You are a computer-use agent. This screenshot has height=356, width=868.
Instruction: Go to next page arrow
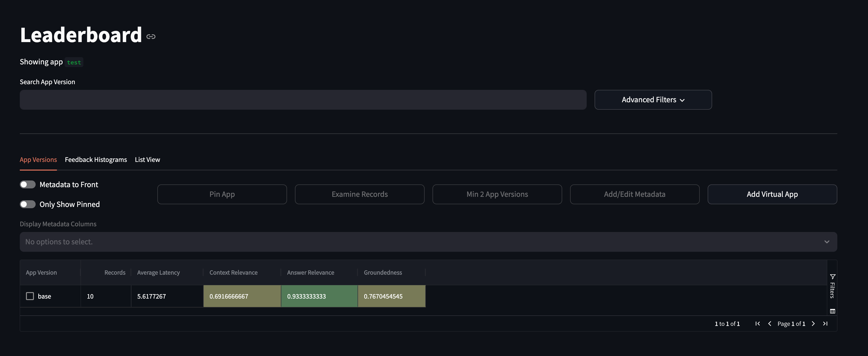pos(813,324)
